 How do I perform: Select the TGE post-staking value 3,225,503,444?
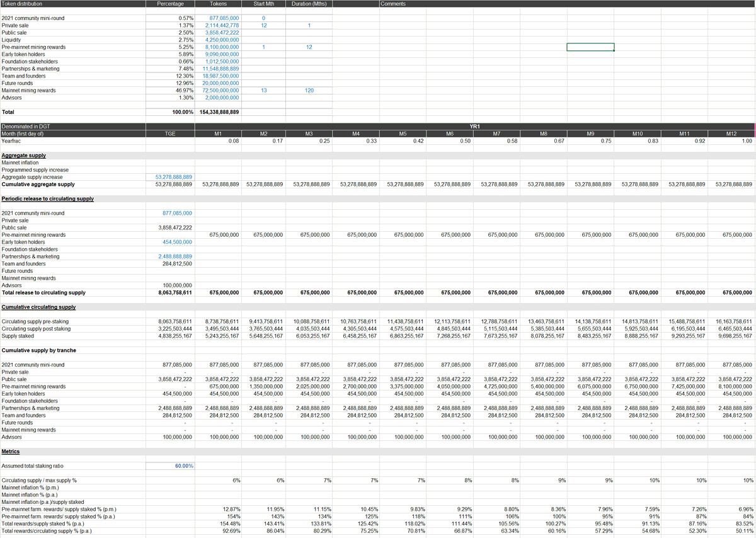pyautogui.click(x=170, y=329)
